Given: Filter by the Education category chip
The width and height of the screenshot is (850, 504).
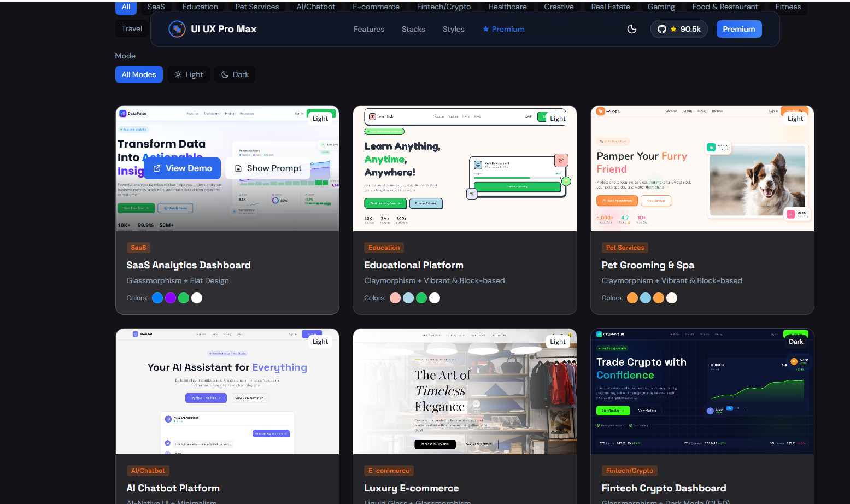Looking at the screenshot, I should (200, 7).
